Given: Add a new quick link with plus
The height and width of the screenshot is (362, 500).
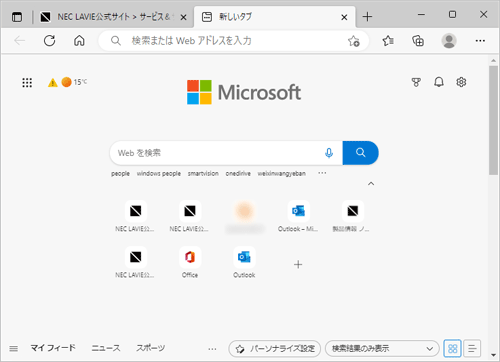Looking at the screenshot, I should pyautogui.click(x=298, y=265).
